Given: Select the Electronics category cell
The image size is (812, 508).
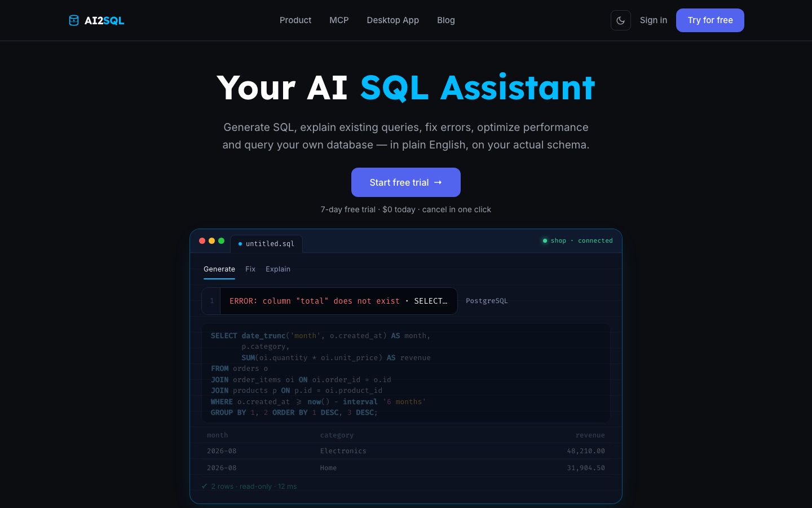Looking at the screenshot, I should (343, 451).
